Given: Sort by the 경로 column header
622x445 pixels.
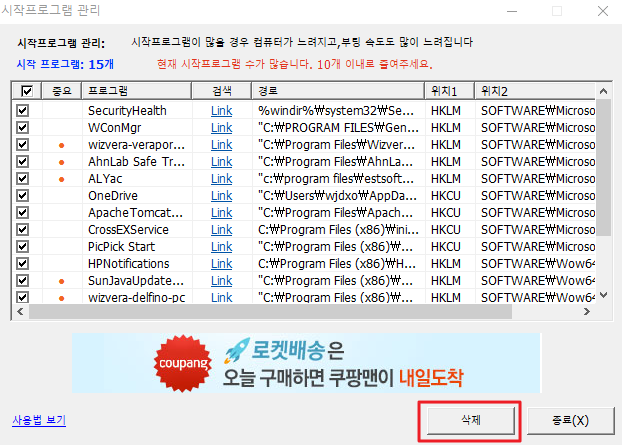Looking at the screenshot, I should point(338,91).
